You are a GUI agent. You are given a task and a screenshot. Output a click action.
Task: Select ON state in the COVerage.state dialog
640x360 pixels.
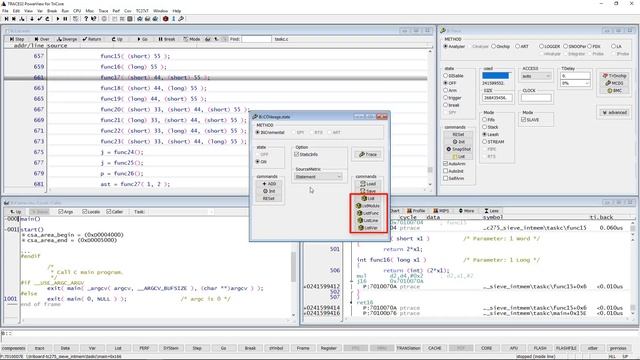(261, 162)
